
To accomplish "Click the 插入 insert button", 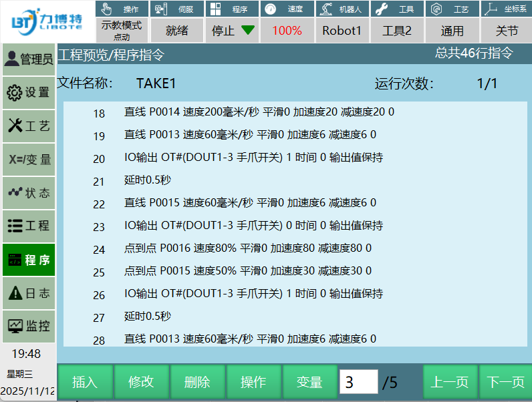I will pyautogui.click(x=85, y=382).
